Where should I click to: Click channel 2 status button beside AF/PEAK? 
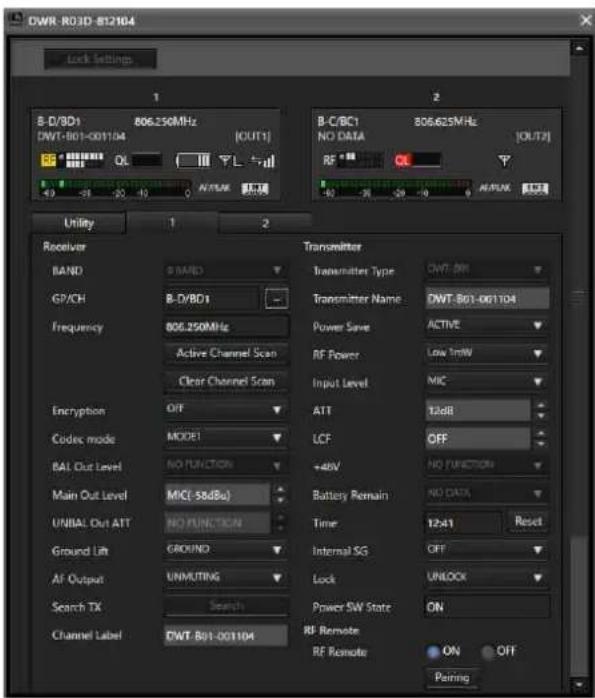(x=535, y=189)
